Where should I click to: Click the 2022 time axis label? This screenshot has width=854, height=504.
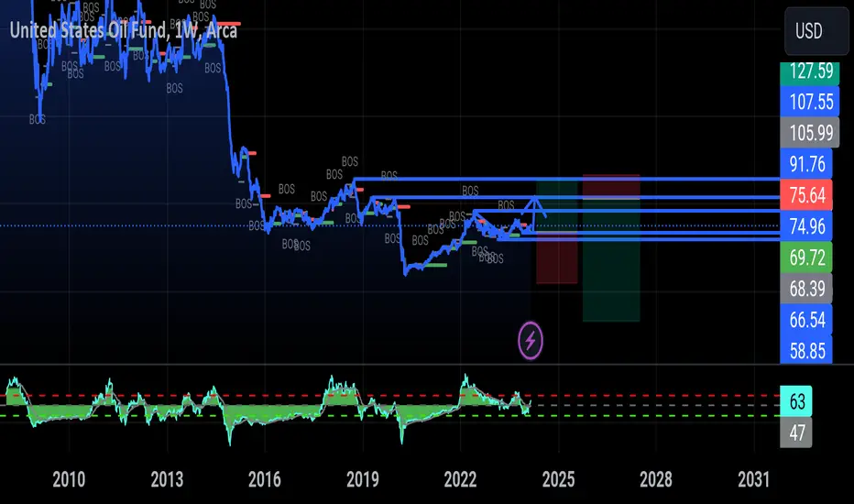tap(460, 479)
